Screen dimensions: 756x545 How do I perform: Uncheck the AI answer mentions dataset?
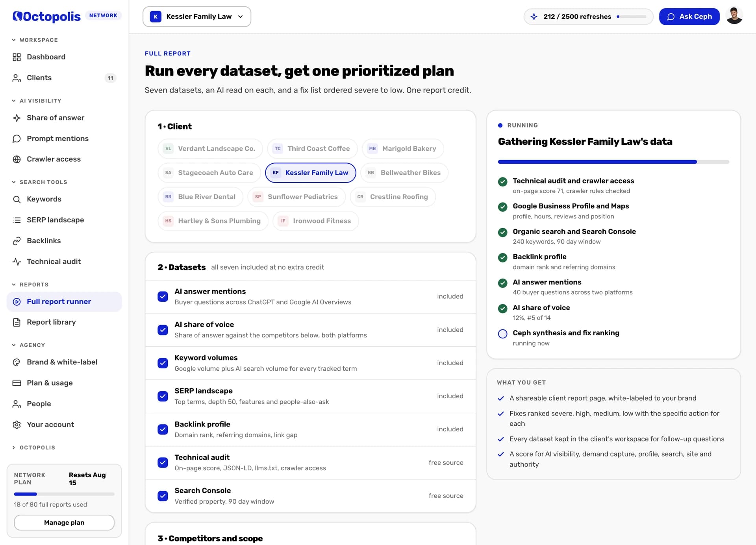163,297
